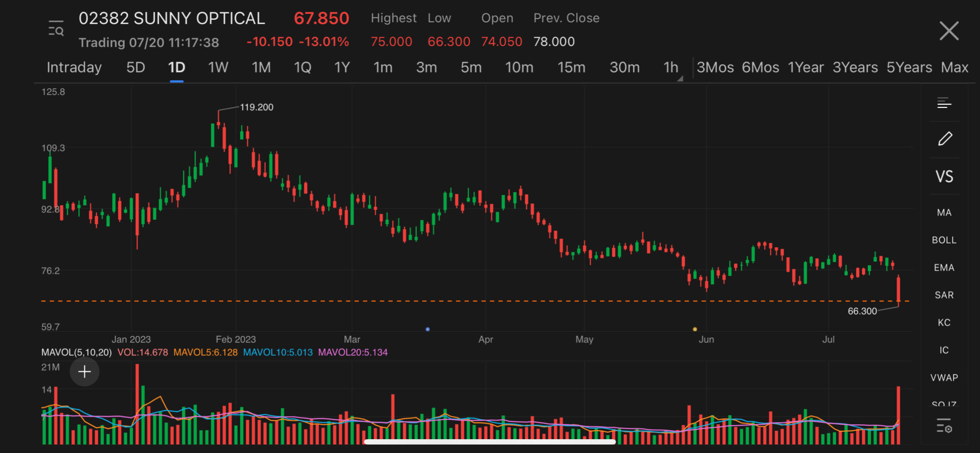Click the MAVOL10:5.013 value
This screenshot has height=453, width=980.
pos(278,352)
